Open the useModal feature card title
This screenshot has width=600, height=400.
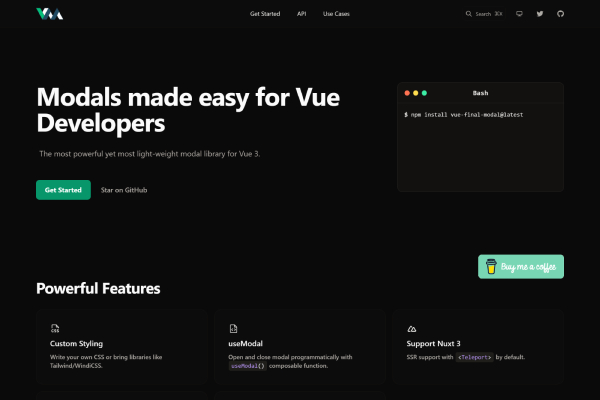(x=245, y=344)
